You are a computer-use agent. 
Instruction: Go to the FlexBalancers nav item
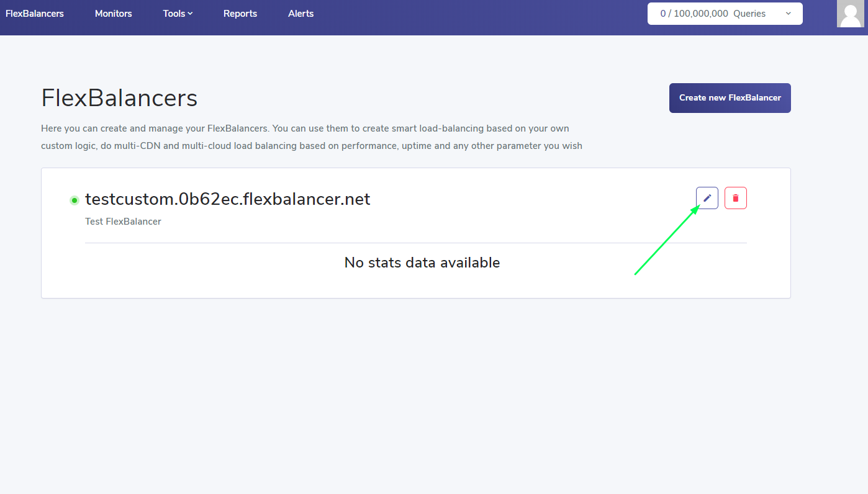coord(35,14)
